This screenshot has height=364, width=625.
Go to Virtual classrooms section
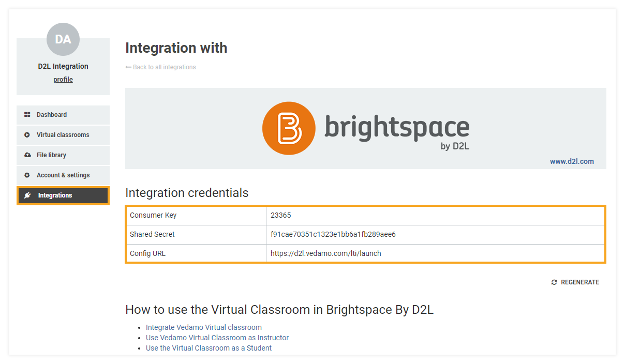tap(63, 135)
